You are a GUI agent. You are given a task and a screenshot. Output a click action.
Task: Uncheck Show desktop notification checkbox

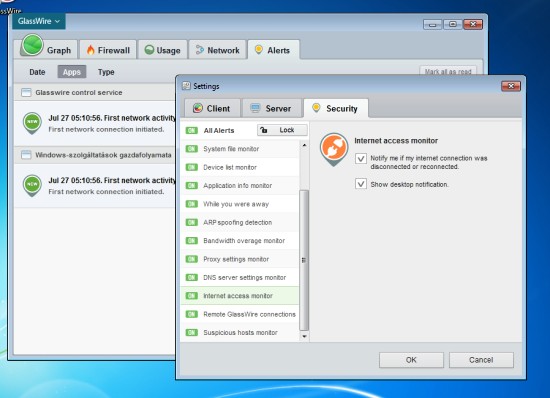click(x=361, y=184)
